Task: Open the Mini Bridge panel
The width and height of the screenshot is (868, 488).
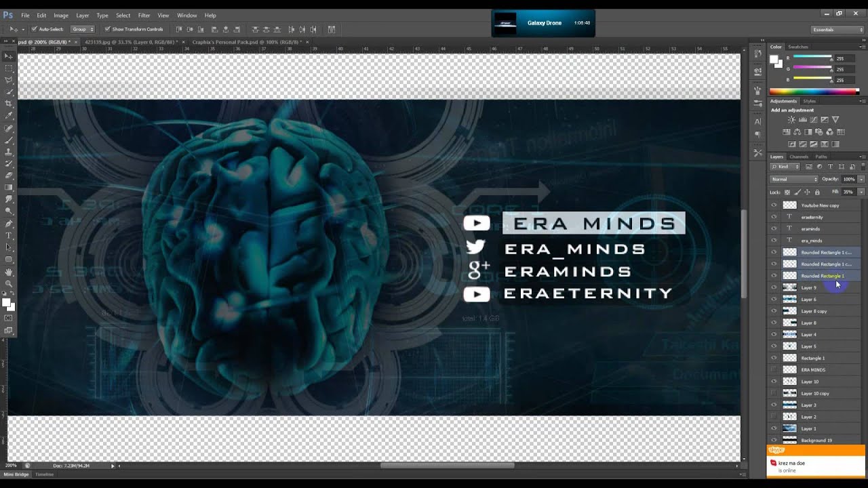Action: point(17,474)
